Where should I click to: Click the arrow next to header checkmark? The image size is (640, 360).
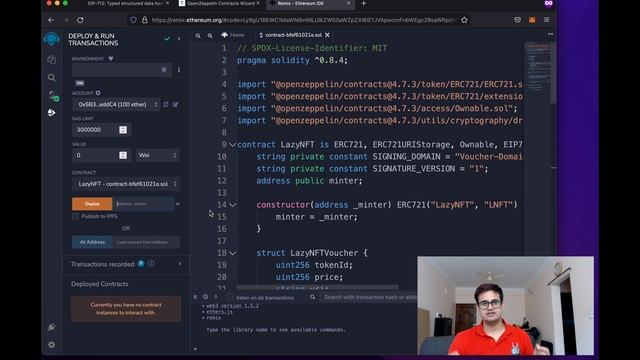179,39
